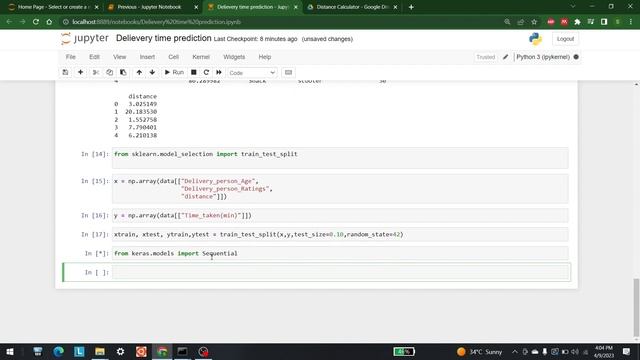The image size is (640, 360).
Task: Cut selected cells with scissors icon
Action: pos(96,72)
